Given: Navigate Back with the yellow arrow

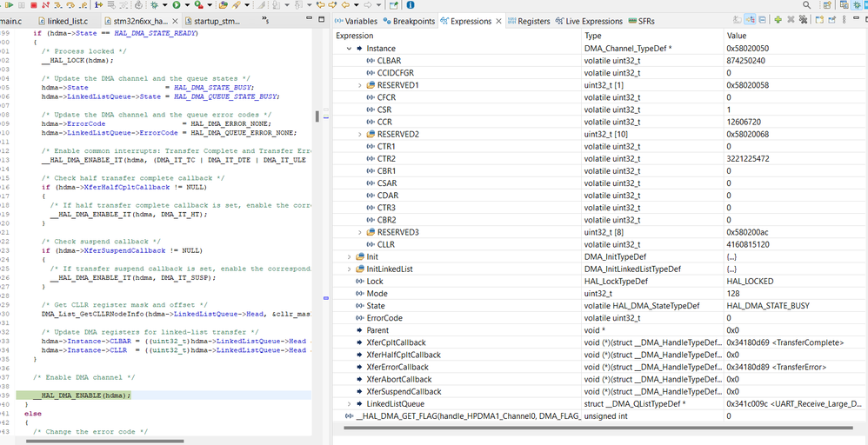Looking at the screenshot, I should (x=345, y=5).
